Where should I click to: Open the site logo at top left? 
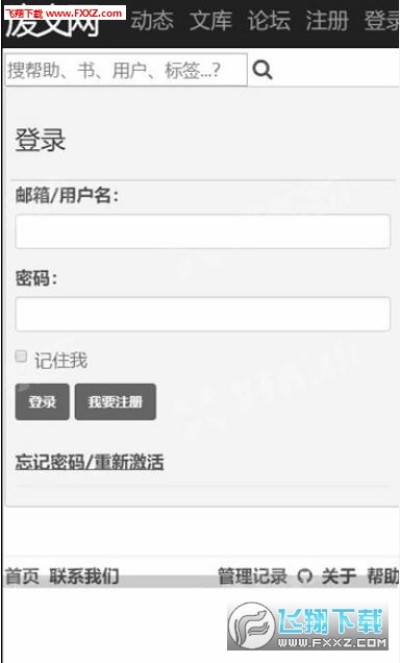[x=53, y=21]
